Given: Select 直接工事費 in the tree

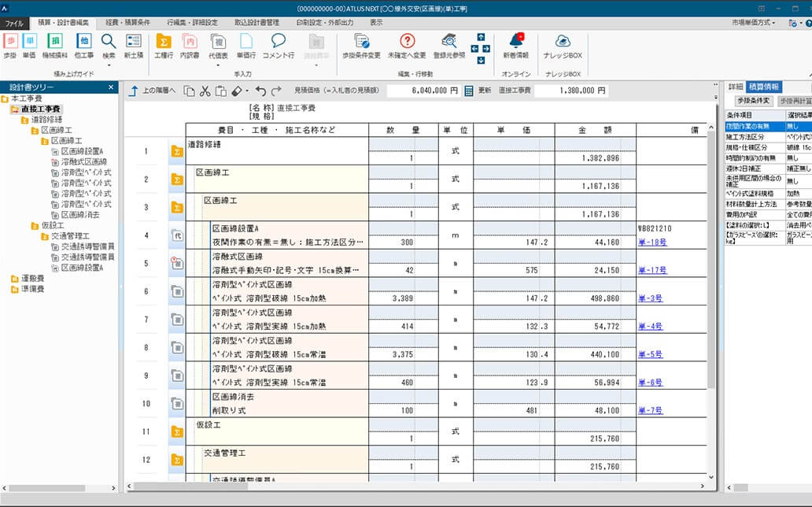Looking at the screenshot, I should click(40, 109).
